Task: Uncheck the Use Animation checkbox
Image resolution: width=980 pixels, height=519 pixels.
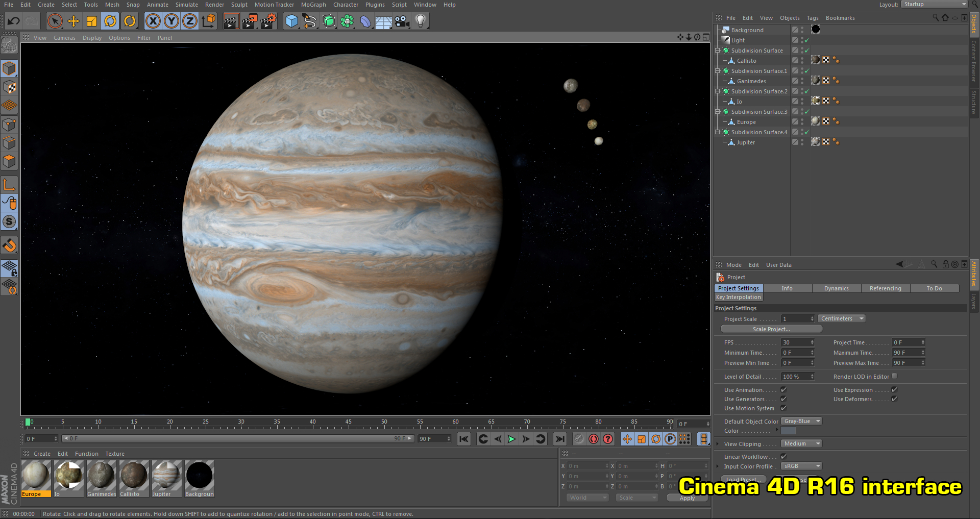Action: [x=783, y=389]
